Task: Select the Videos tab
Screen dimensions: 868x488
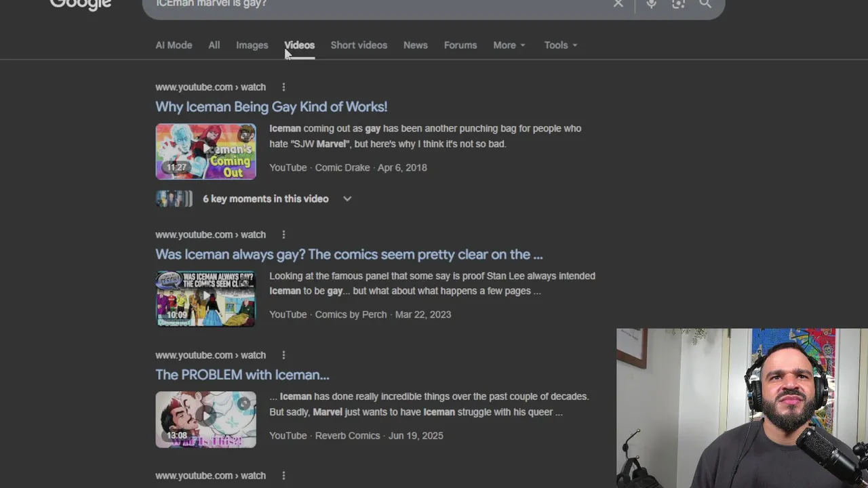Action: pyautogui.click(x=299, y=45)
